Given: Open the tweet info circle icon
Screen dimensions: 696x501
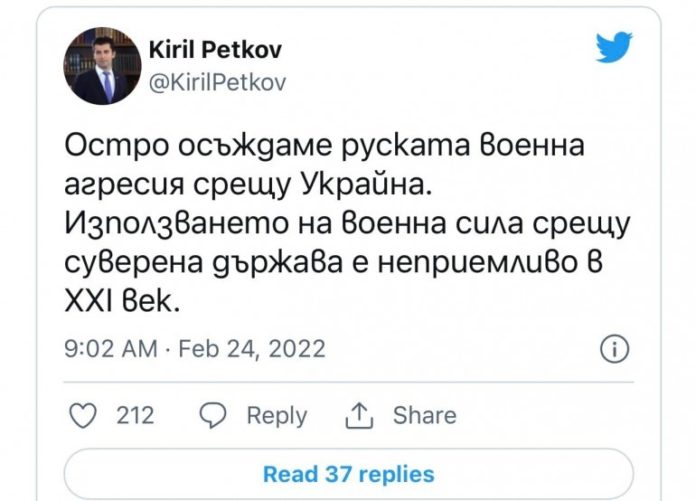Looking at the screenshot, I should coord(614,349).
